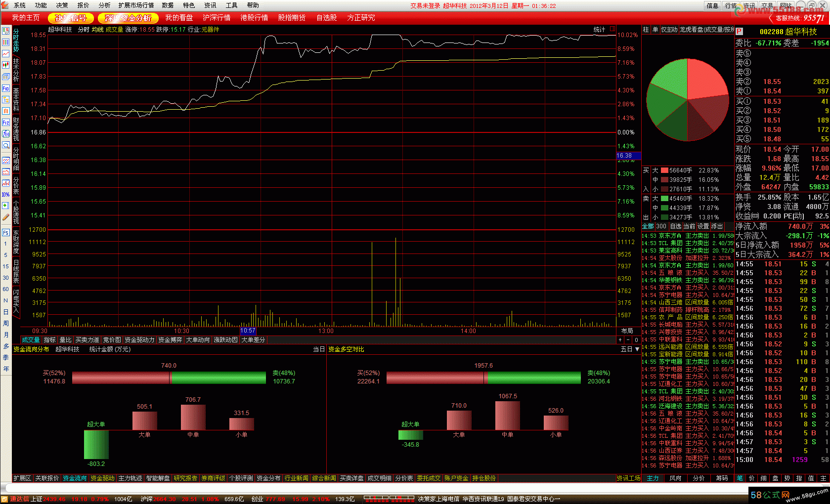Select the 300 filter in alerts list

pos(661,226)
